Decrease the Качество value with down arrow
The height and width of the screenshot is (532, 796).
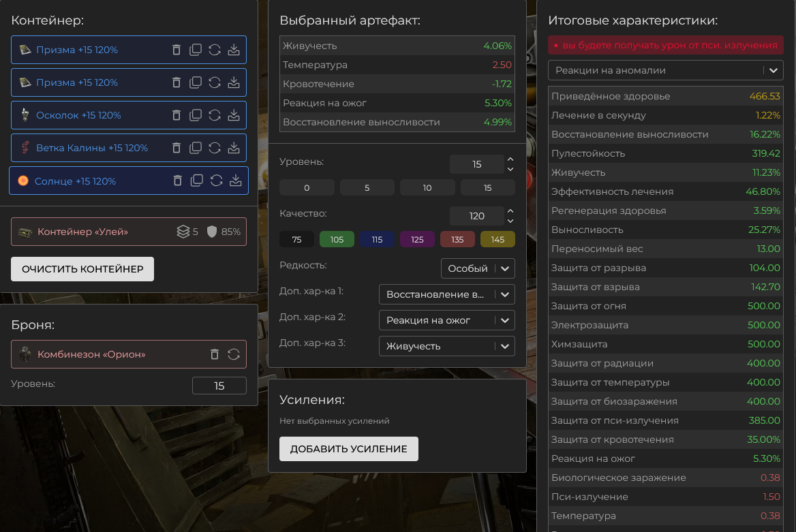tap(510, 221)
